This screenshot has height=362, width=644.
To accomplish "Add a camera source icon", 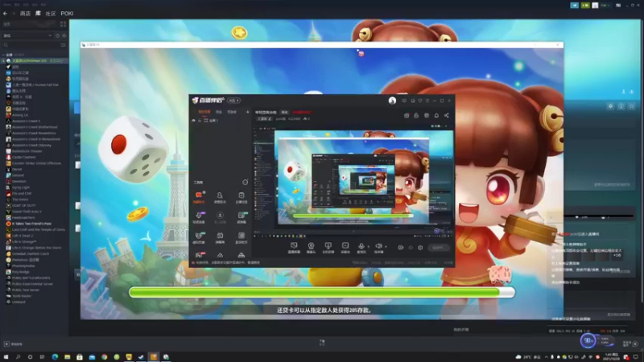I will 311,245.
